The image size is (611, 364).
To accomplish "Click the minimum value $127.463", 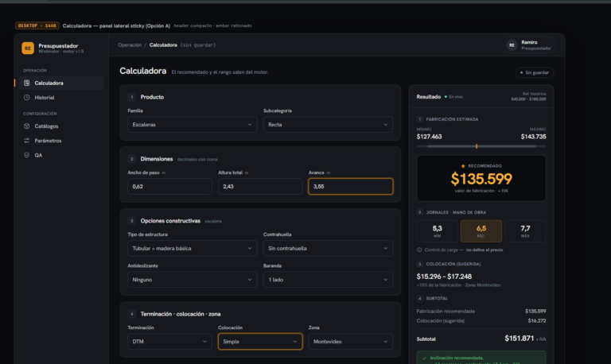I will (x=429, y=137).
